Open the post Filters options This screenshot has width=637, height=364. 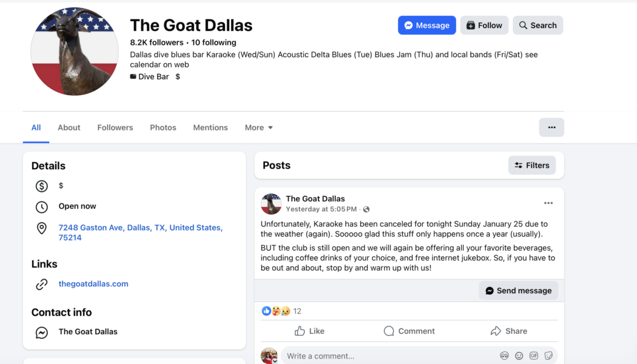pyautogui.click(x=532, y=165)
